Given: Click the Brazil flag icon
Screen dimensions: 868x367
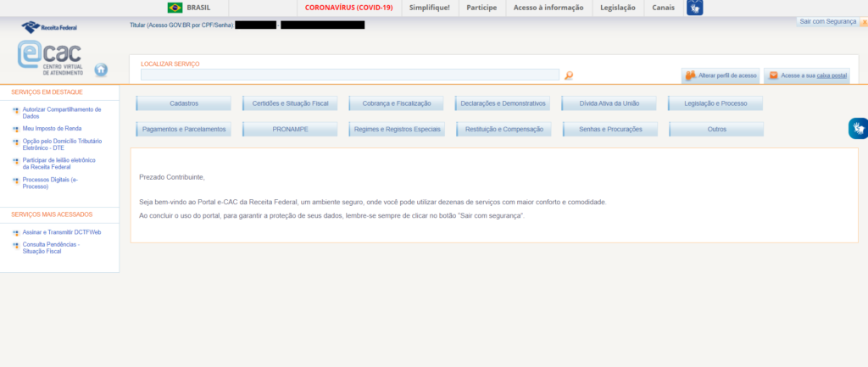Looking at the screenshot, I should (x=175, y=8).
